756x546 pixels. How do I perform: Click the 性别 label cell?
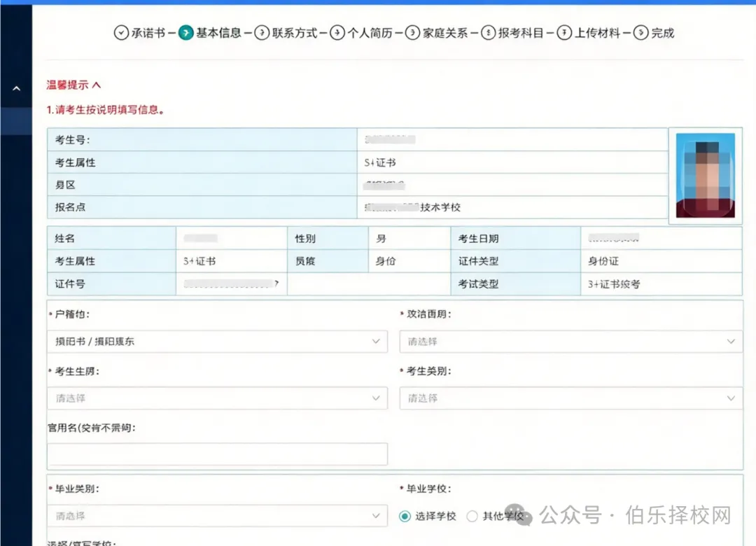pyautogui.click(x=328, y=238)
